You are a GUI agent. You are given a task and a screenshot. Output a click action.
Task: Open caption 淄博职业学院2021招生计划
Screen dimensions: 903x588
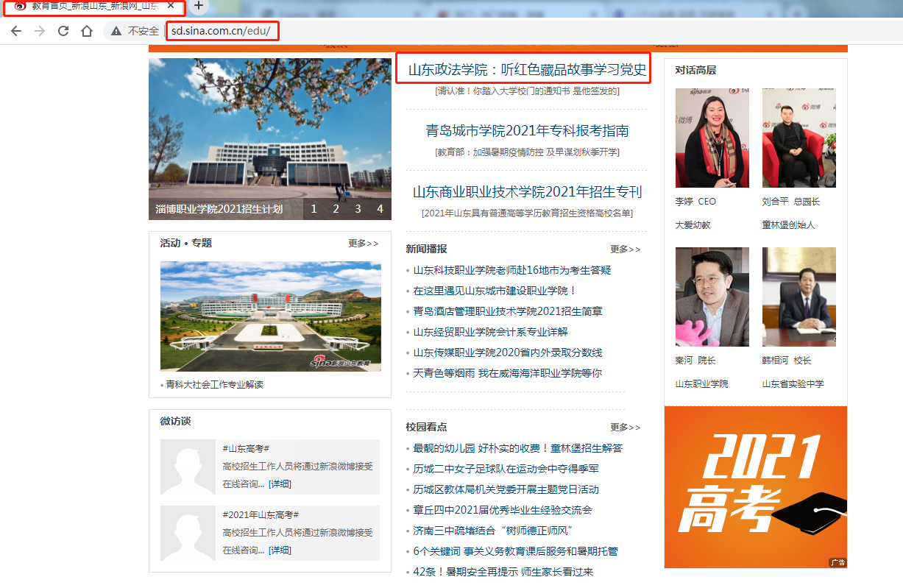[x=219, y=209]
